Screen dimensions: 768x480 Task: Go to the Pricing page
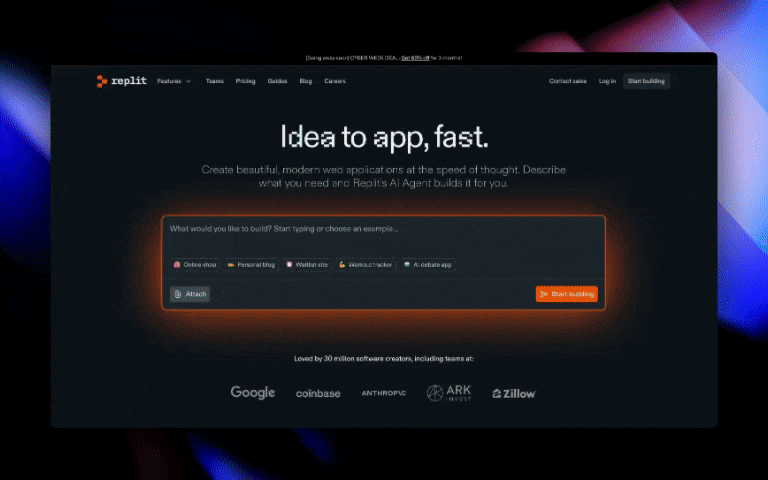click(245, 81)
